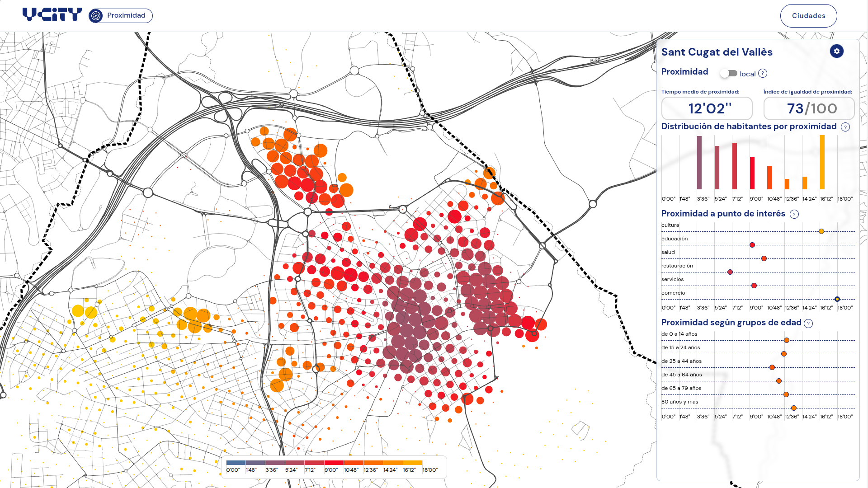Screen dimensions: 868x488
Task: Click the yellow 16'12" legend swatch
Action: (412, 463)
